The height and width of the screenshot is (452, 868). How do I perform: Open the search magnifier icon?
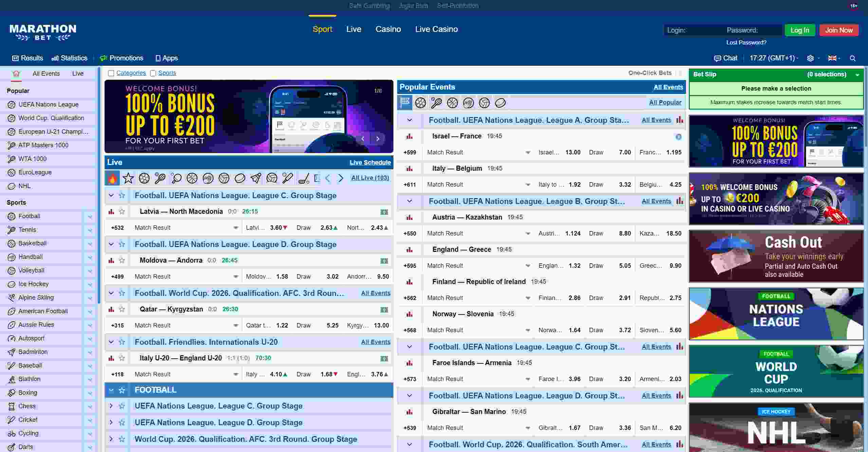pos(852,58)
